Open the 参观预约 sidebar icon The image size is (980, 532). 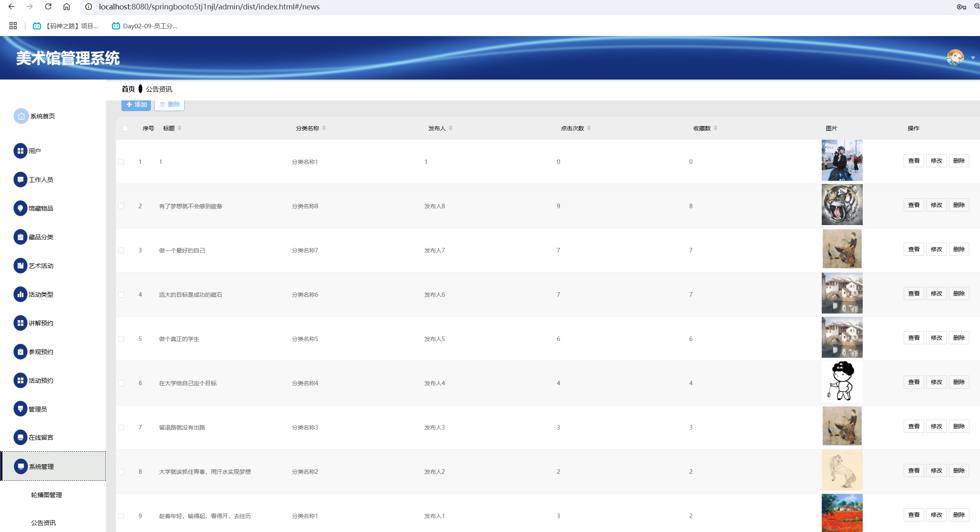[20, 352]
